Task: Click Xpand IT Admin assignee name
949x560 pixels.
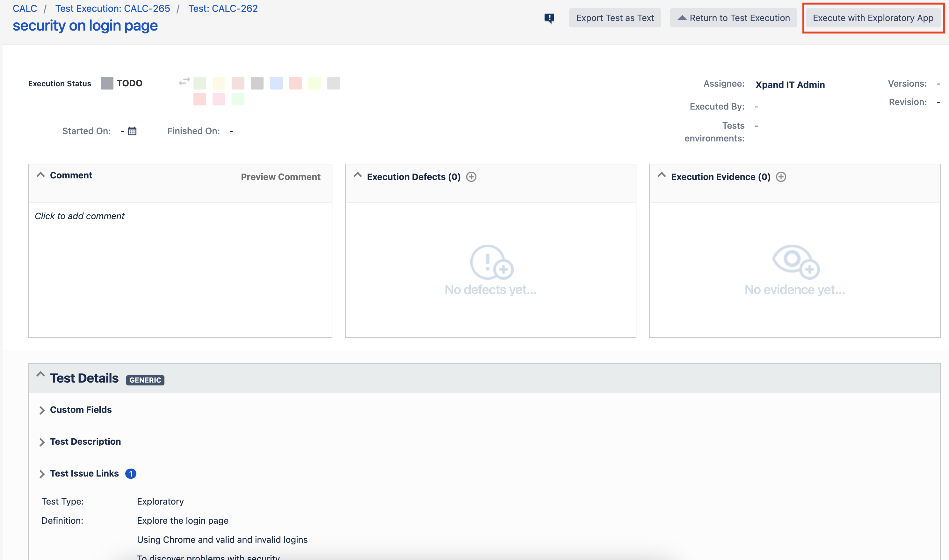Action: [790, 84]
